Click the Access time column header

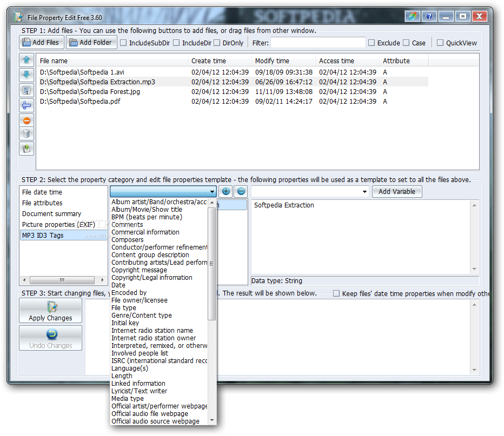[x=347, y=61]
